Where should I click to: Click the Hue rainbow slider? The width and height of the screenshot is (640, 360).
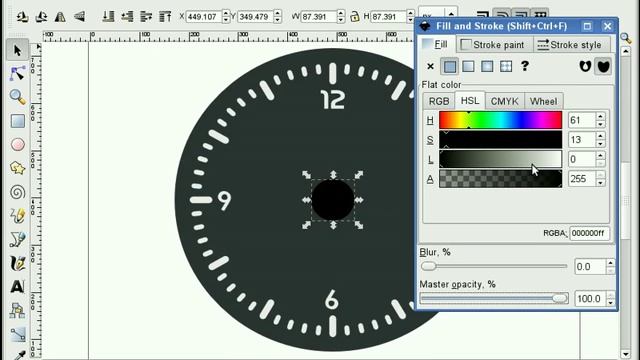500,120
